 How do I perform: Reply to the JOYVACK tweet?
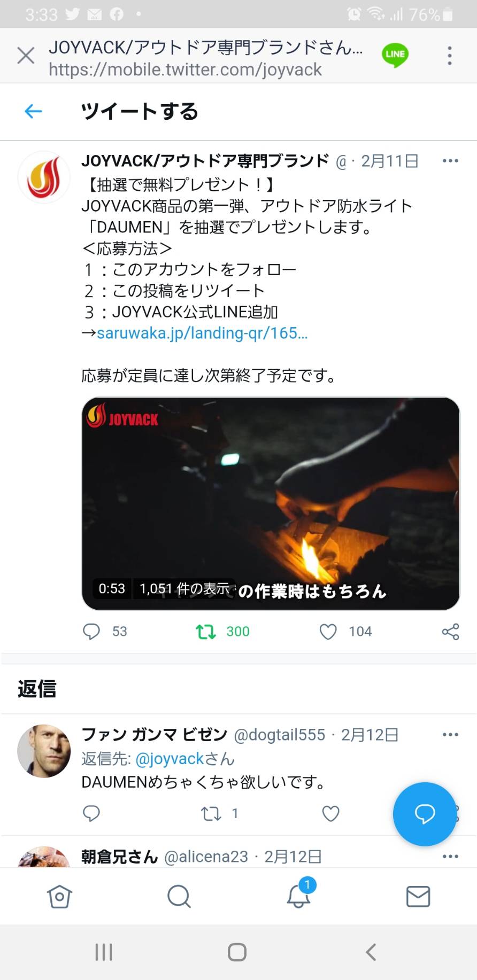[x=91, y=632]
